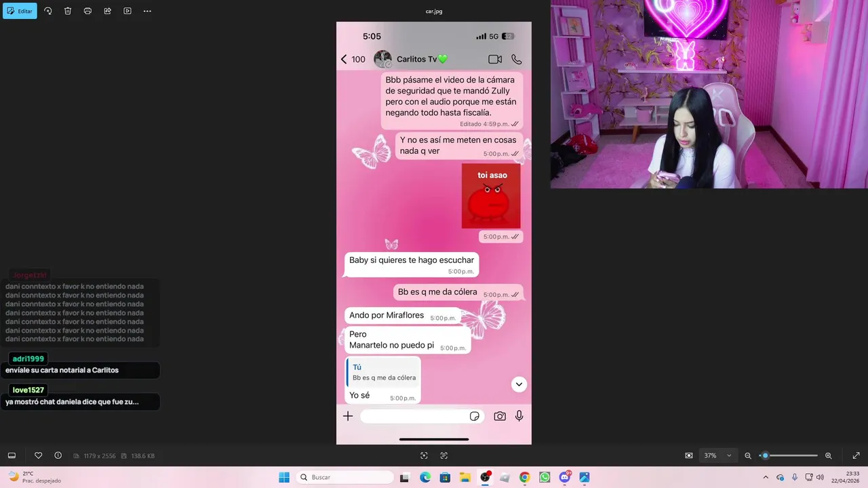Click the taskbar Buscar search box
The image size is (868, 488).
point(346,477)
